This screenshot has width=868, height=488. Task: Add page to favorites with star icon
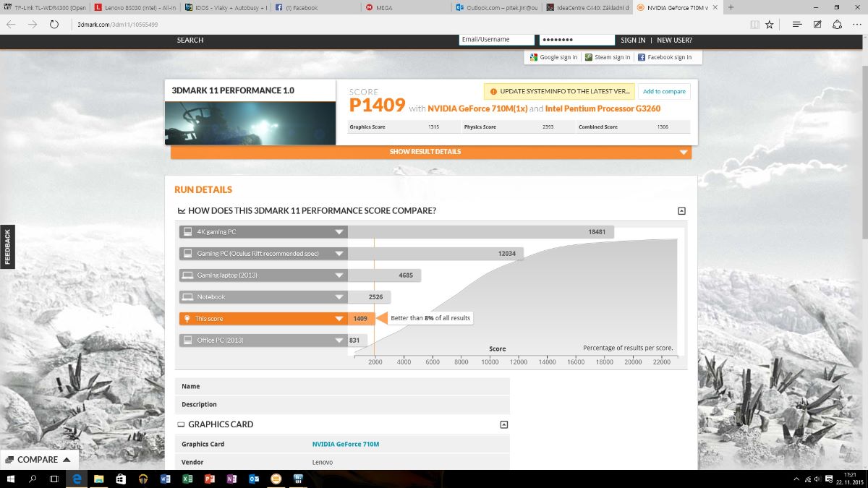pos(770,24)
